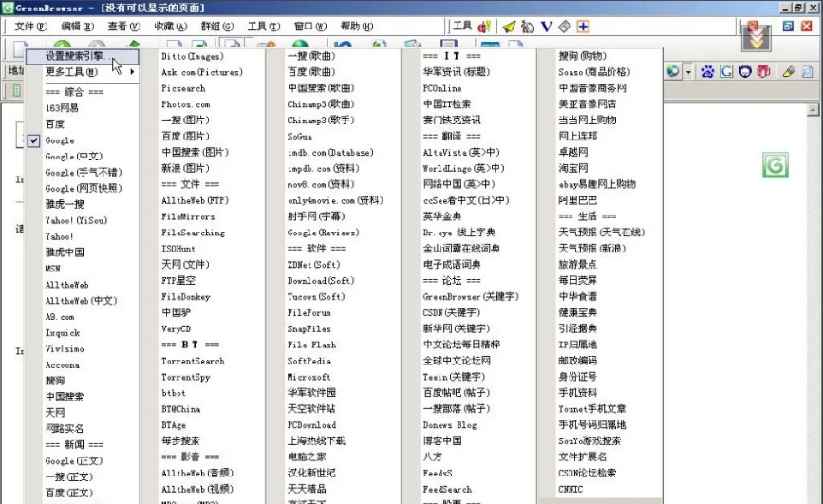This screenshot has height=504, width=823.
Task: Click the highlighter pen icon
Action: 789,71
